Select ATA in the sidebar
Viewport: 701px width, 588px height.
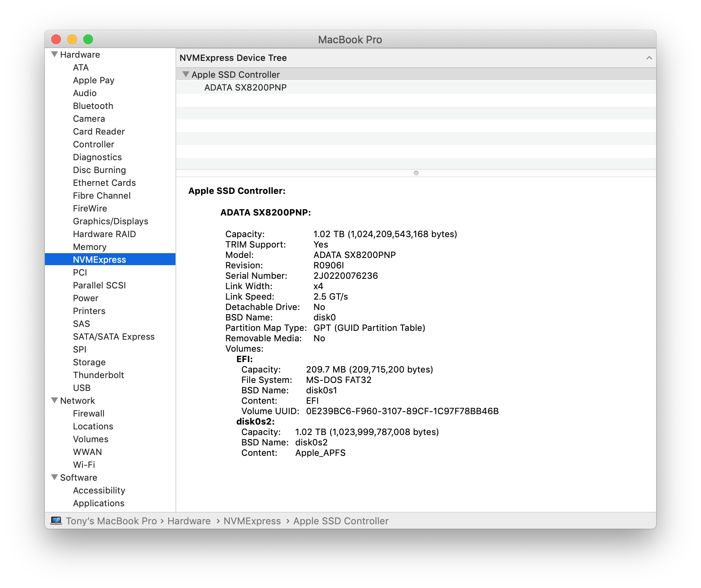coord(81,67)
